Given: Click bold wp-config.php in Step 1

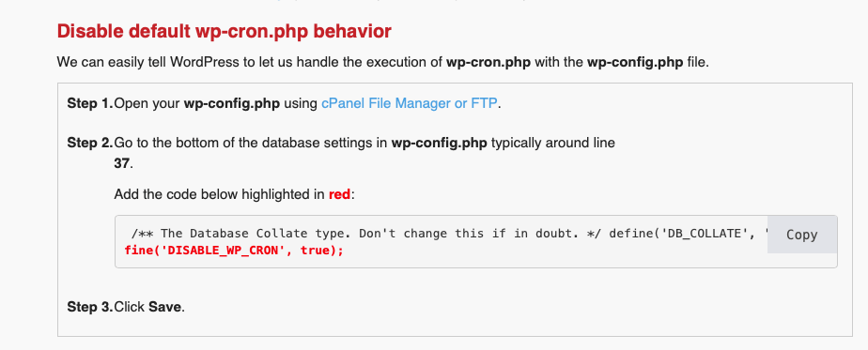Looking at the screenshot, I should pos(232,103).
